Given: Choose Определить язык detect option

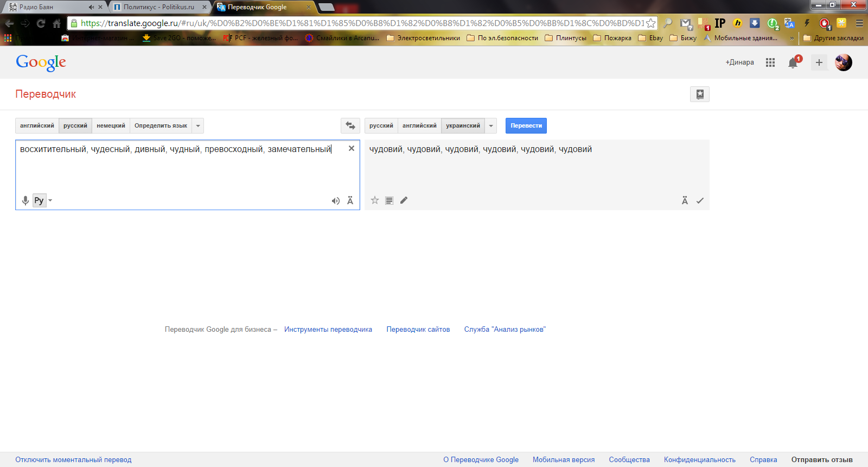Looking at the screenshot, I should pos(161,125).
